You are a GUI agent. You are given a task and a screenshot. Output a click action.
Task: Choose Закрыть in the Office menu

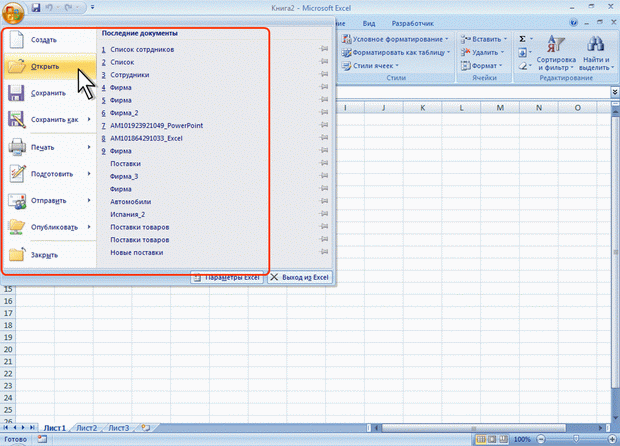point(50,255)
